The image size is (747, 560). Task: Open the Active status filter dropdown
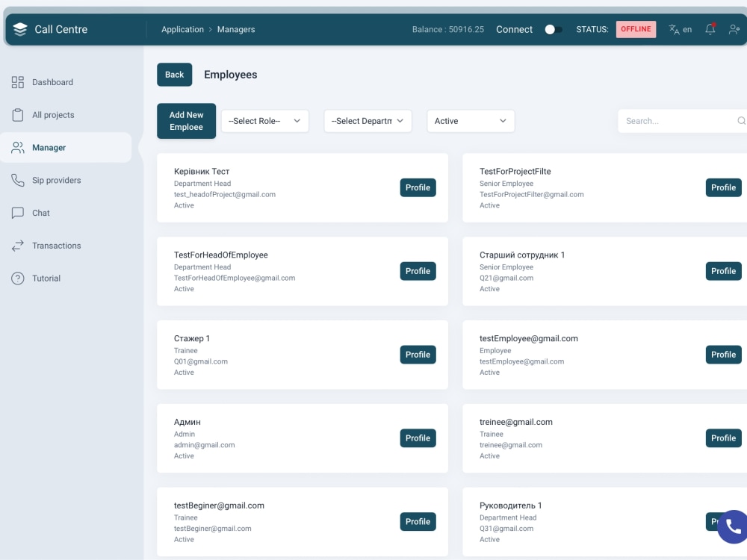click(471, 121)
